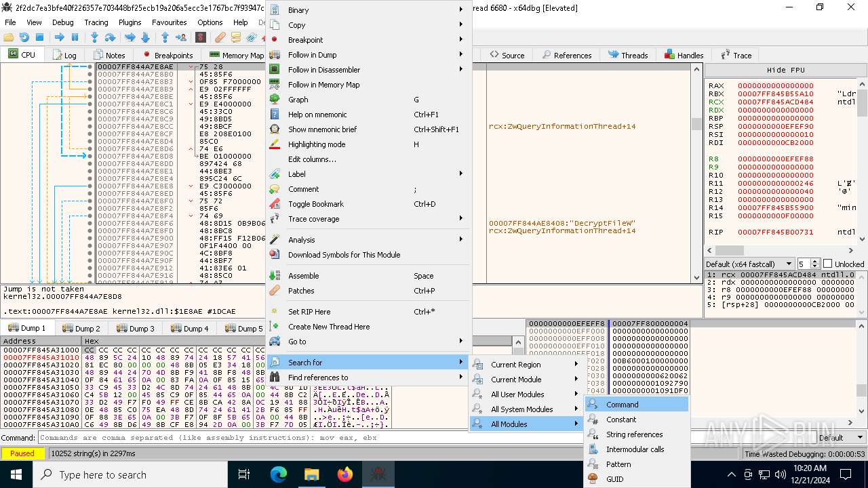
Task: Click the Intermodular calls icon
Action: coord(593,449)
